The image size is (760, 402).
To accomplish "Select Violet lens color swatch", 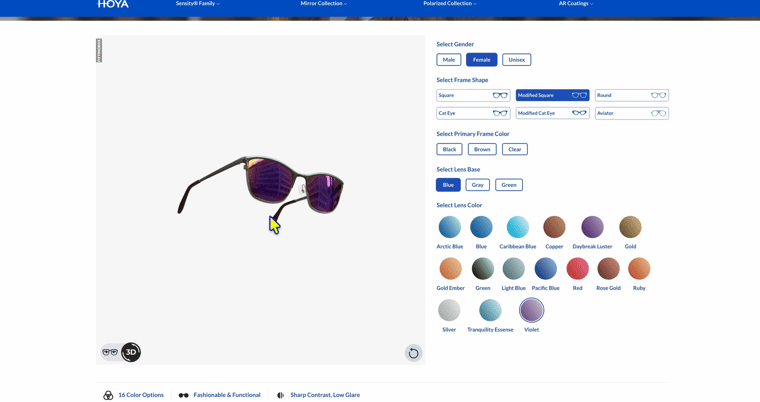I will 531,310.
